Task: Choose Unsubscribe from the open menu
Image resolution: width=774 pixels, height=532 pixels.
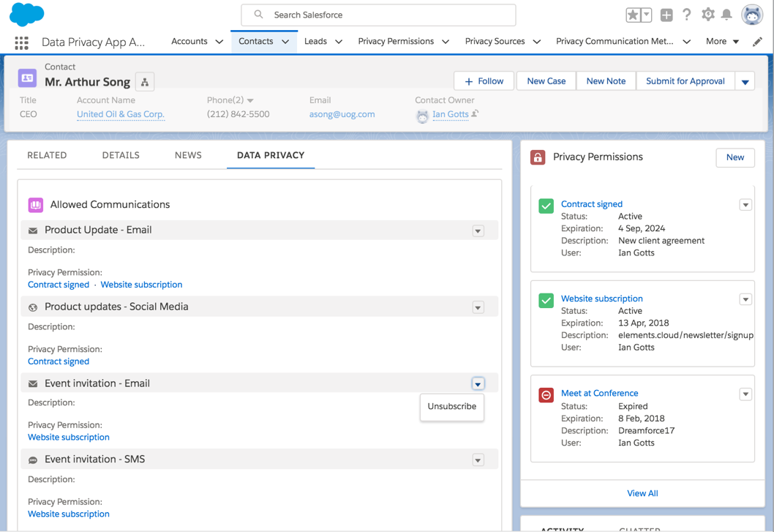Action: point(451,407)
